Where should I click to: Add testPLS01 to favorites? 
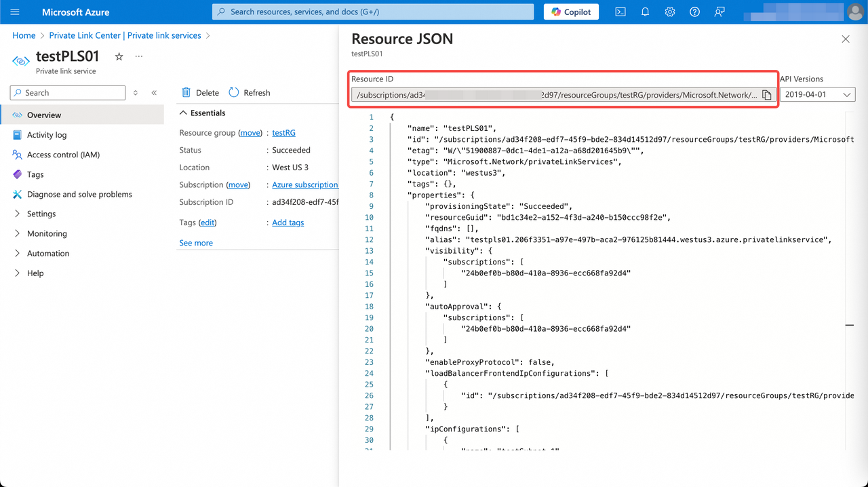coord(119,58)
